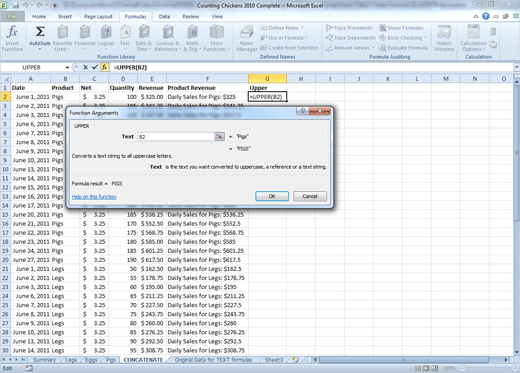
Task: Open the Name Box dropdown arrow
Action: click(67, 67)
